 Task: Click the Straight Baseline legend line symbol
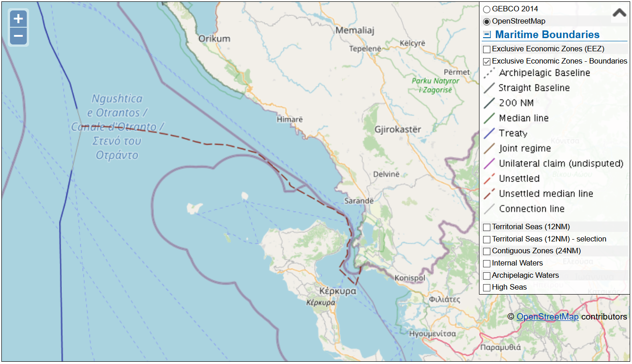489,88
